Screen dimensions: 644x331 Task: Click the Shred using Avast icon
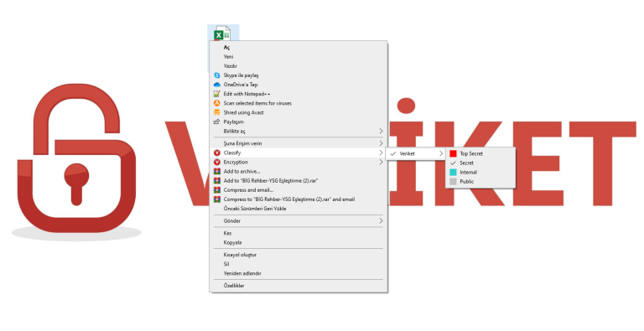pyautogui.click(x=217, y=112)
